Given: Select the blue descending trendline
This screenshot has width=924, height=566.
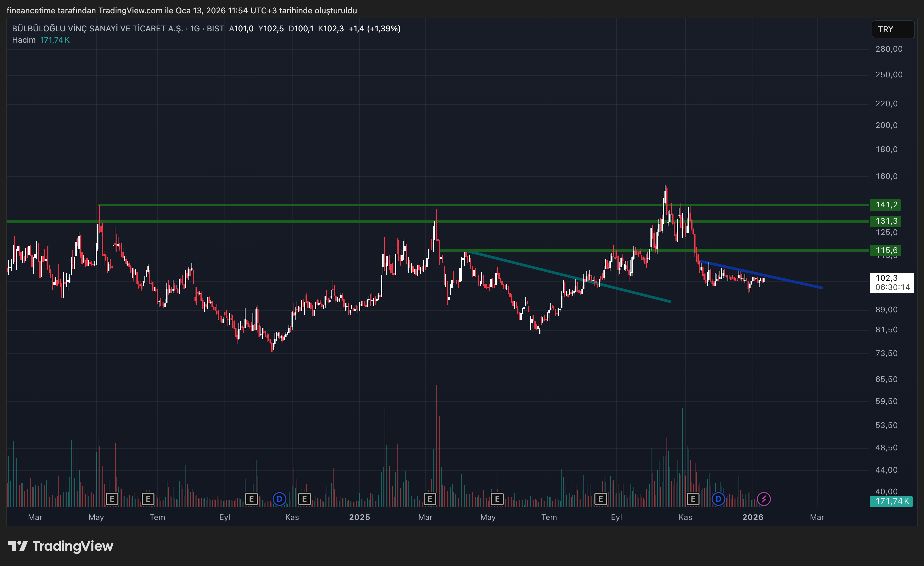Looking at the screenshot, I should tap(788, 280).
